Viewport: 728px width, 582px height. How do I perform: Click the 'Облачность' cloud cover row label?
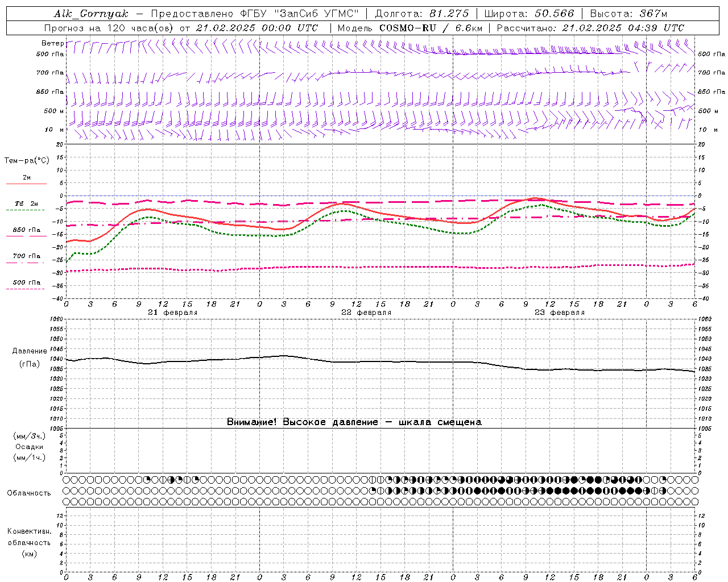coord(29,493)
